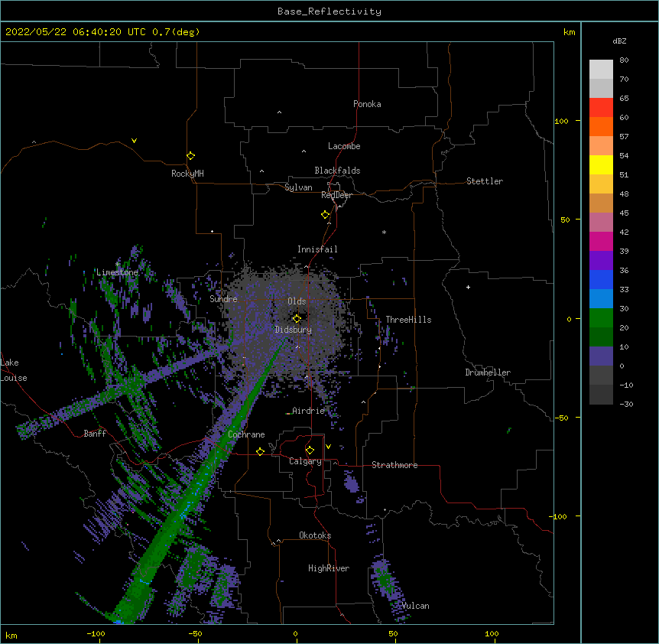Image resolution: width=659 pixels, height=644 pixels.
Task: Click the Limestone label
Action: pos(117,272)
